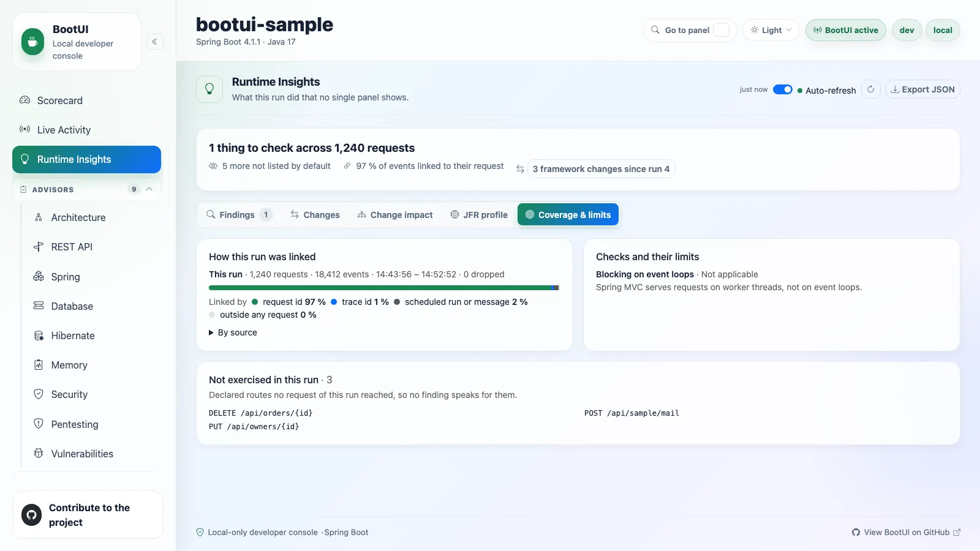
Task: Open the Change impact tab
Action: point(395,215)
